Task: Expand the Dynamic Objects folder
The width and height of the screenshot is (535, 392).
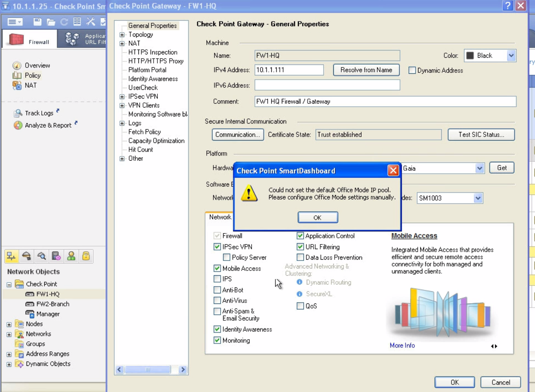Action: tap(9, 364)
